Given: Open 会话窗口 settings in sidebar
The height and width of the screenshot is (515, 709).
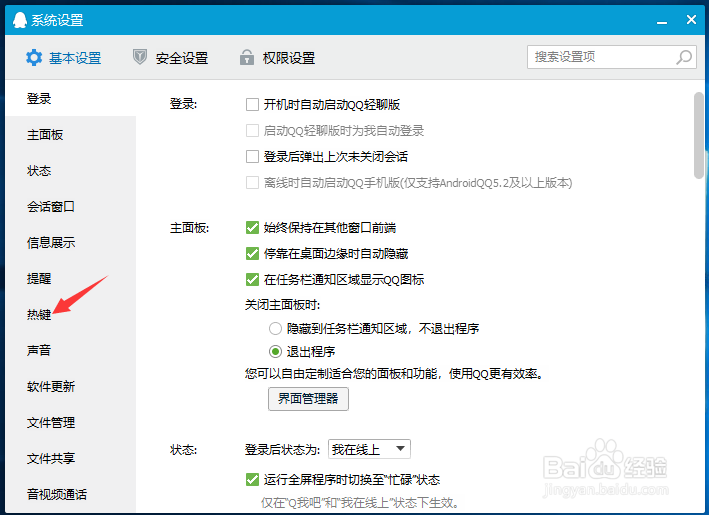Looking at the screenshot, I should 71,207.
